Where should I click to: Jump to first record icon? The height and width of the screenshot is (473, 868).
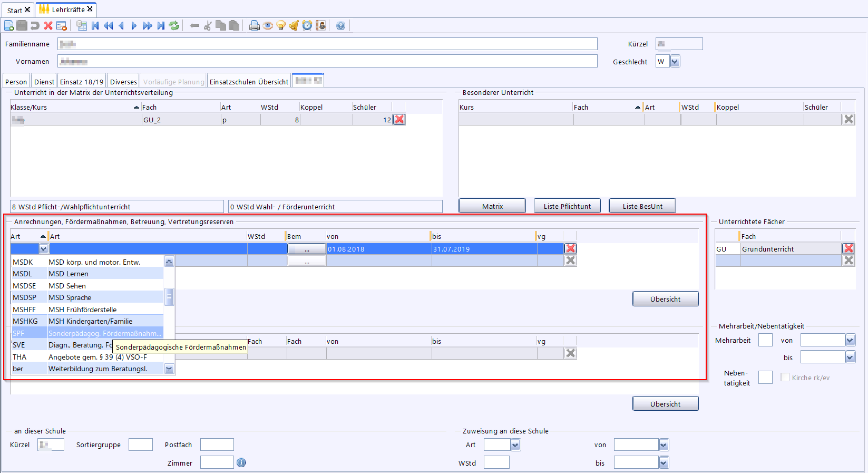tap(95, 25)
